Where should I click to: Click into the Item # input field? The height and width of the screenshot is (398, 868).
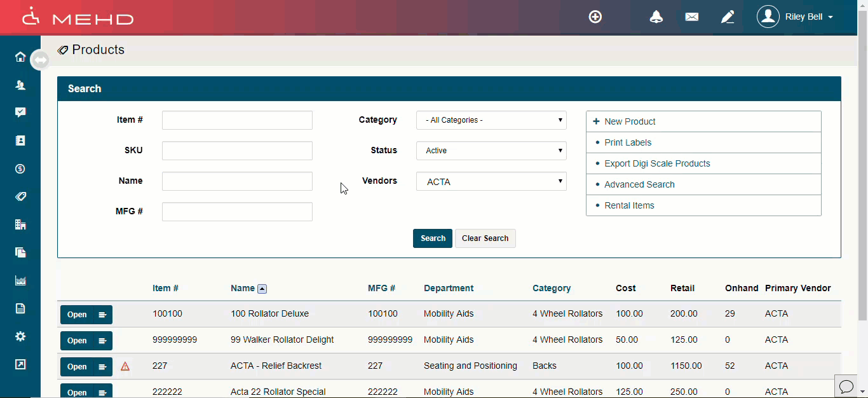click(237, 120)
